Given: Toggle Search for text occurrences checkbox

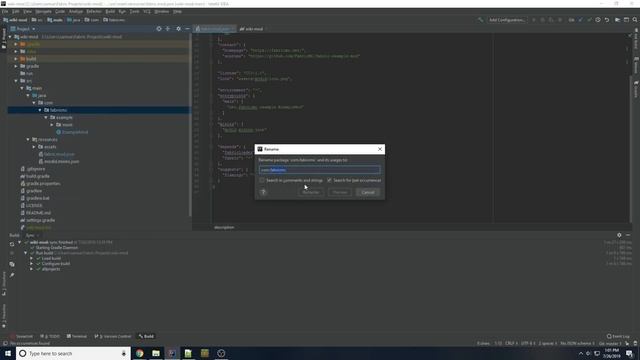Looking at the screenshot, I should pyautogui.click(x=329, y=180).
